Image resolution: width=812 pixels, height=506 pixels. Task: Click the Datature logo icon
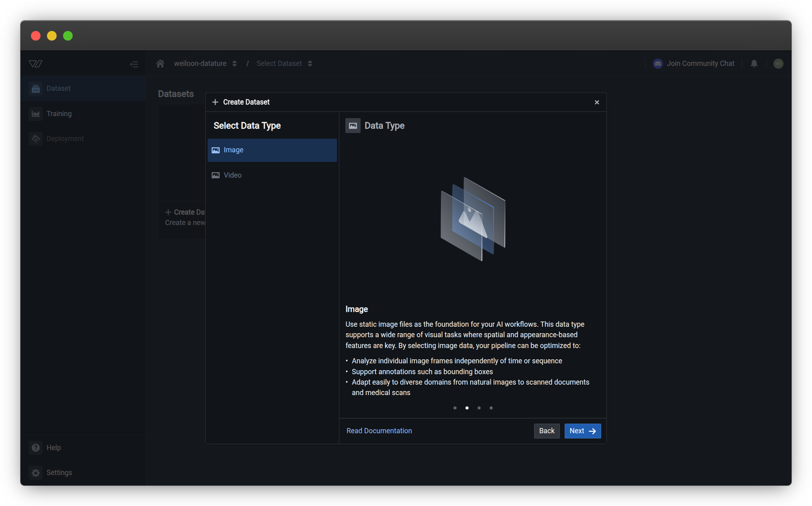36,64
